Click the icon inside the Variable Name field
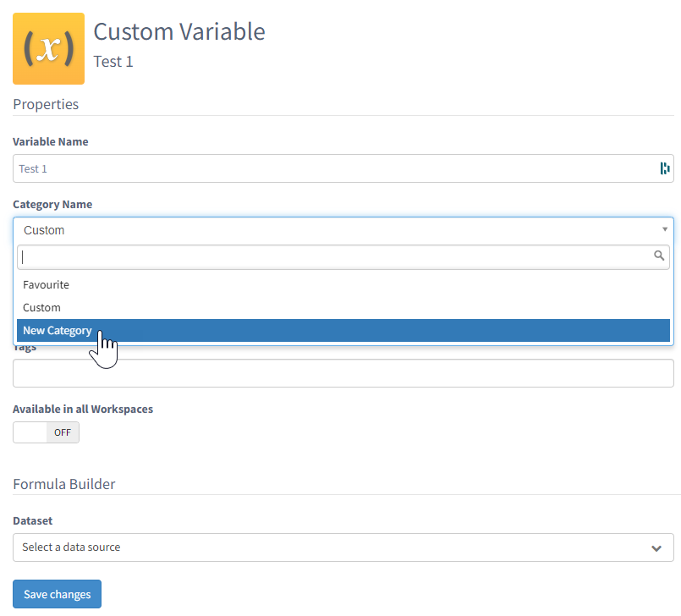 coord(664,168)
